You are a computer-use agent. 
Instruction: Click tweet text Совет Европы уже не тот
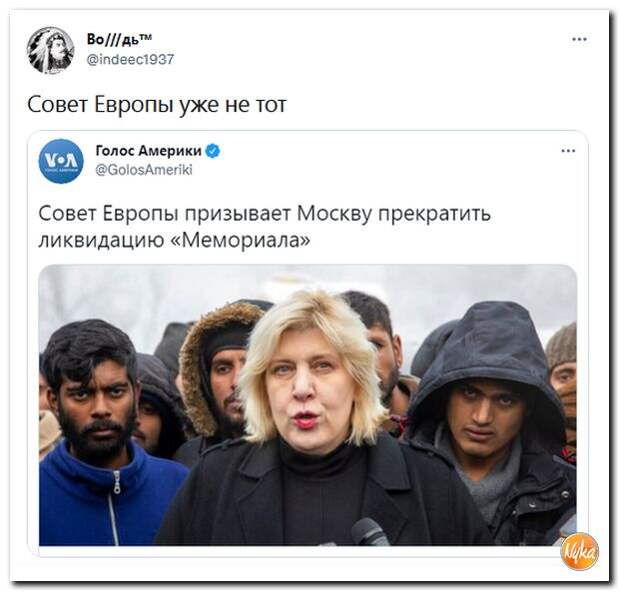(x=157, y=105)
